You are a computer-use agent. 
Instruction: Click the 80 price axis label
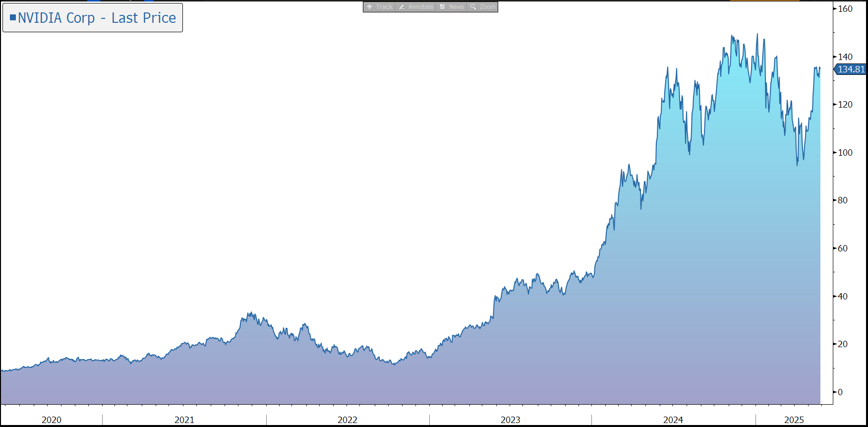[x=843, y=200]
